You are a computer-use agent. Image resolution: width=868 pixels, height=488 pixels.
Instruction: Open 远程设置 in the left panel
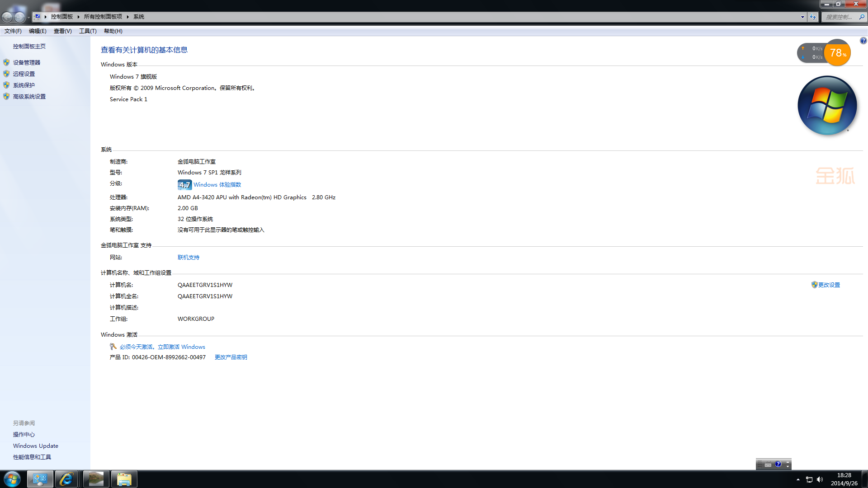[24, 74]
